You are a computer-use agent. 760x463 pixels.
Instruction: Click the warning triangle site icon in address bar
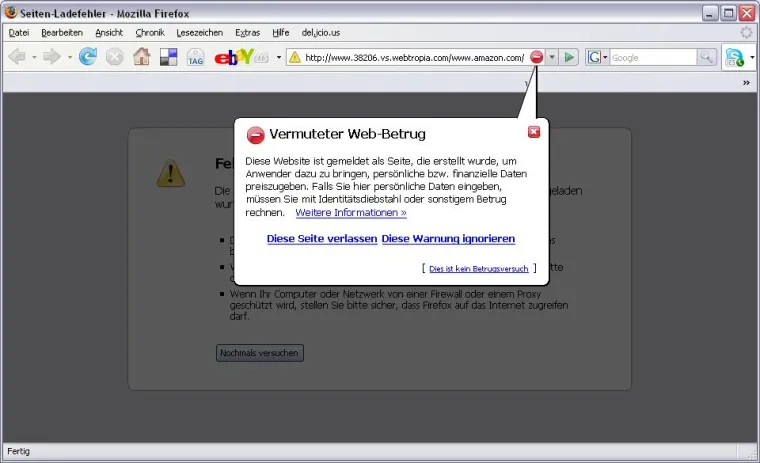click(x=295, y=58)
